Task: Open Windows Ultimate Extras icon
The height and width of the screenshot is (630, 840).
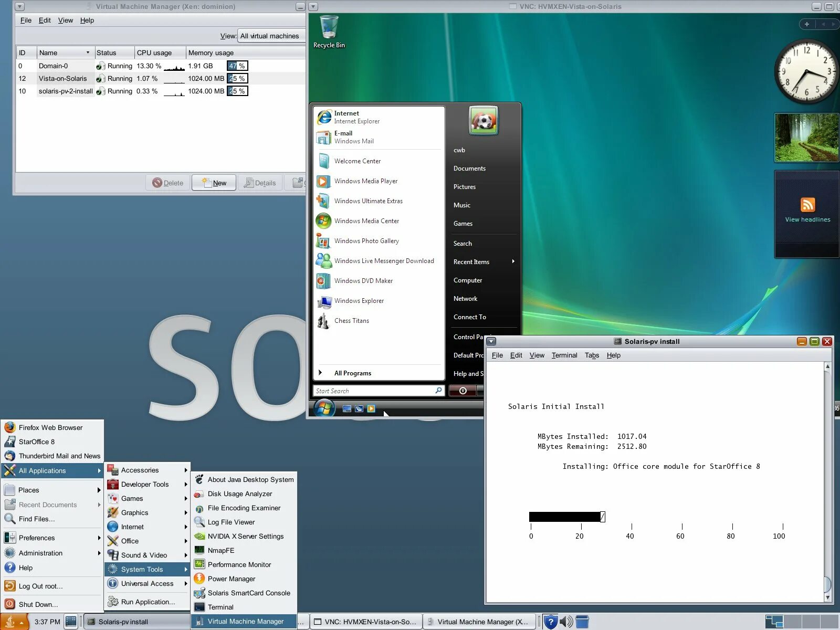Action: (323, 201)
